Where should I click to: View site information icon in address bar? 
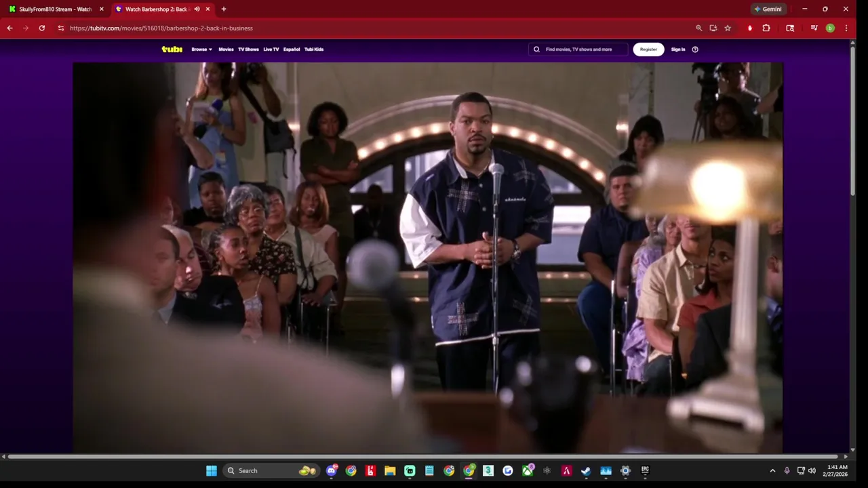click(x=61, y=28)
